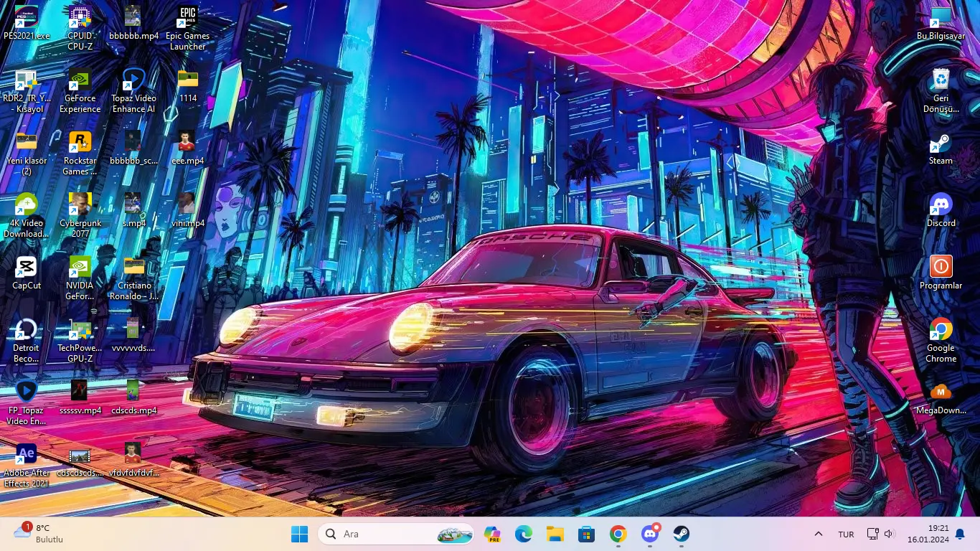Launch CPUID CPU-Z shortcut

pyautogui.click(x=80, y=27)
